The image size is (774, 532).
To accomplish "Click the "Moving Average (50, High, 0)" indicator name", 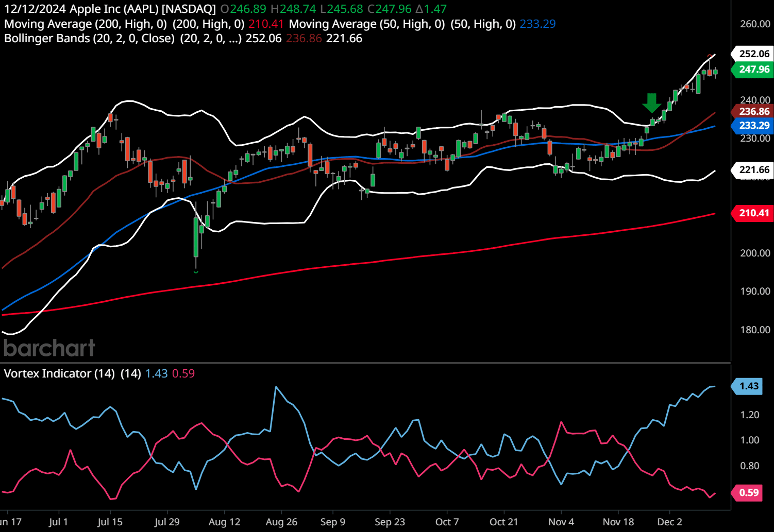I will tap(367, 24).
